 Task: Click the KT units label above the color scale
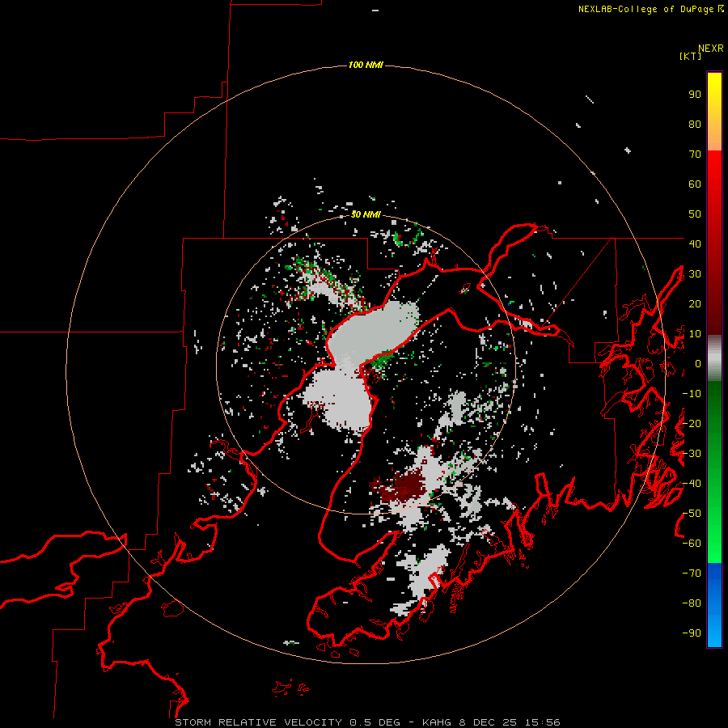point(691,56)
